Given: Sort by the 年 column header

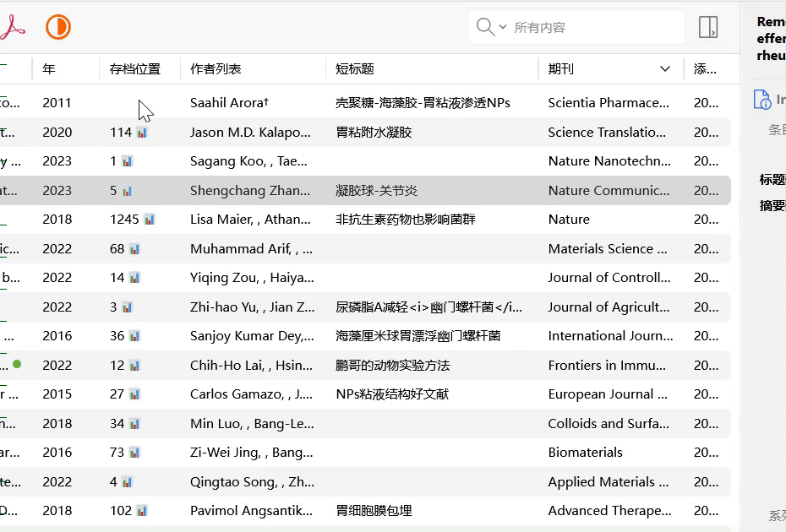Looking at the screenshot, I should pyautogui.click(x=50, y=69).
